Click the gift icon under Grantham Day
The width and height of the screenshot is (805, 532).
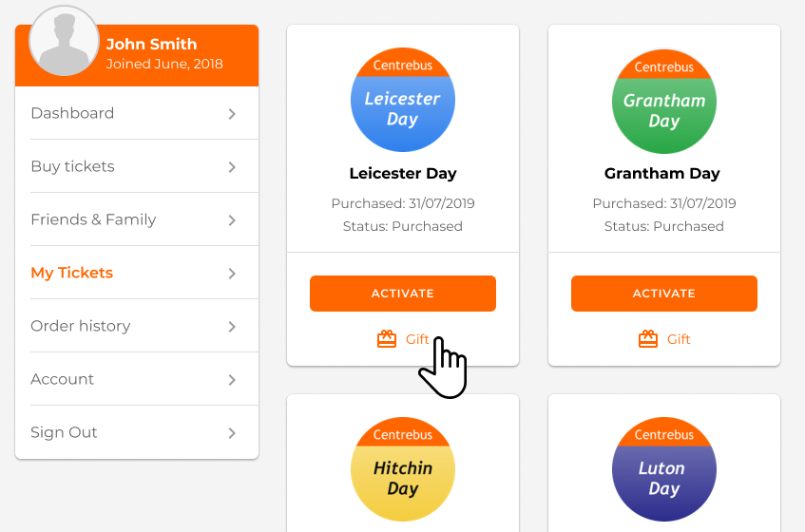click(x=648, y=339)
